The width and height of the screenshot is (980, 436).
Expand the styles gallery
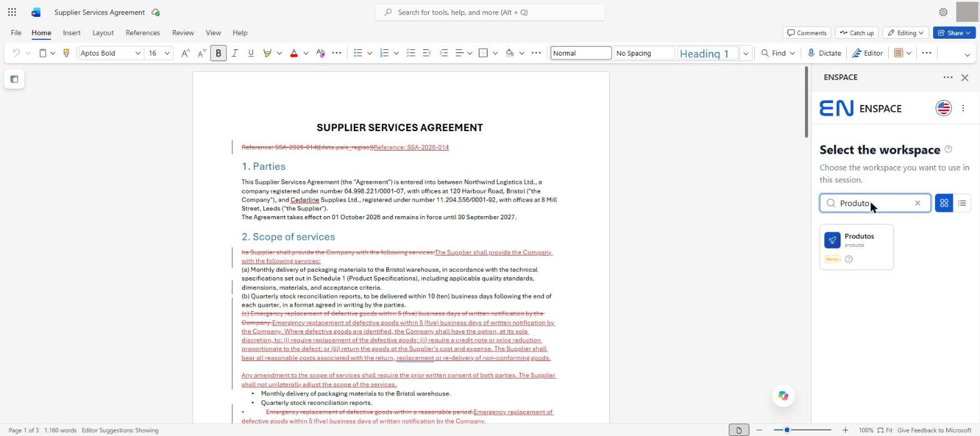tap(745, 53)
